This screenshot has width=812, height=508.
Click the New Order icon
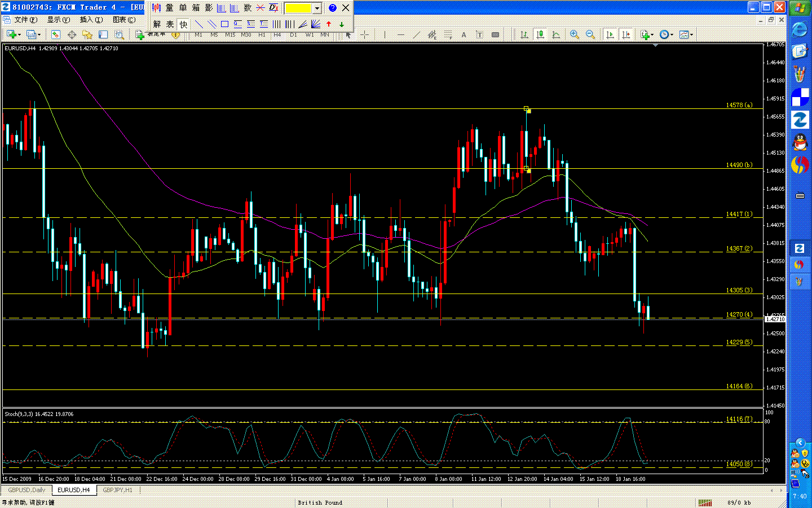[140, 35]
